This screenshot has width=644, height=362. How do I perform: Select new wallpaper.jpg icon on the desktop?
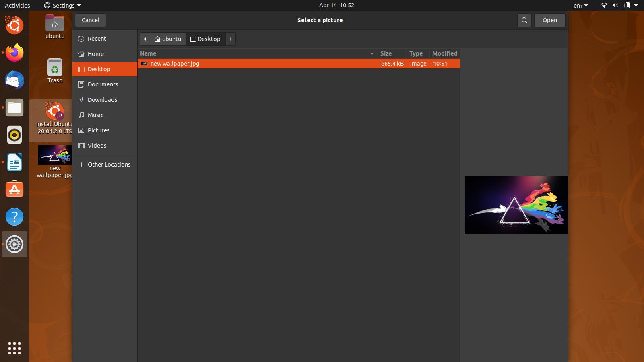pyautogui.click(x=55, y=162)
